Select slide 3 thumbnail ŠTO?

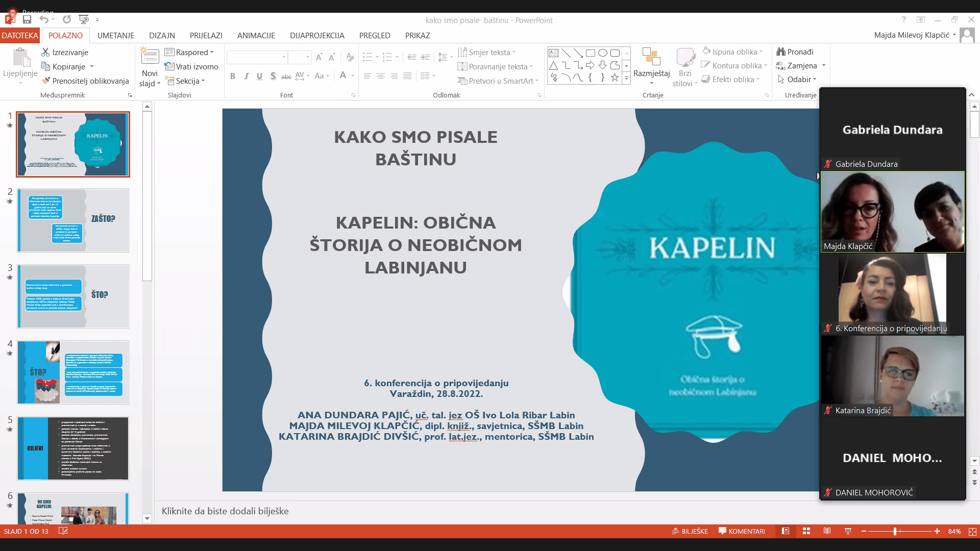(73, 296)
